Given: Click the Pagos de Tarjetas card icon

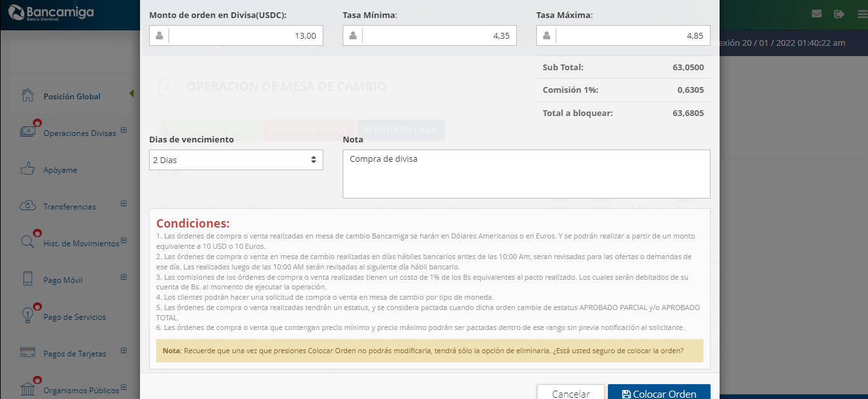Looking at the screenshot, I should pyautogui.click(x=27, y=353).
